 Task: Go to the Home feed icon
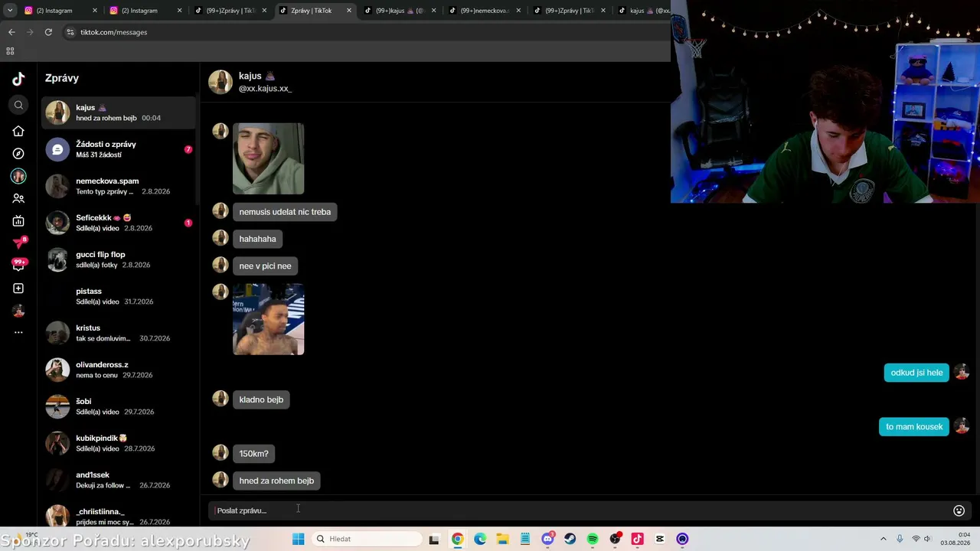pyautogui.click(x=18, y=131)
